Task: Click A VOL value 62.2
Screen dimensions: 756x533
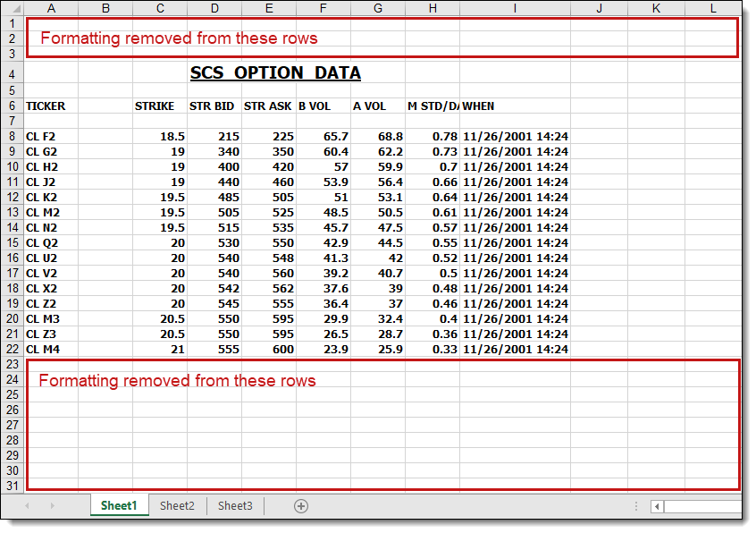Action: (378, 151)
